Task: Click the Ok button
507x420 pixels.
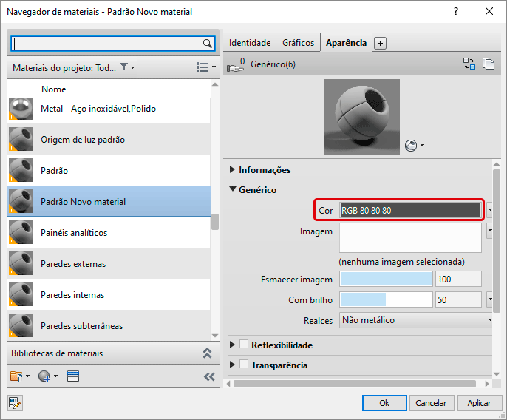Action: tap(384, 403)
